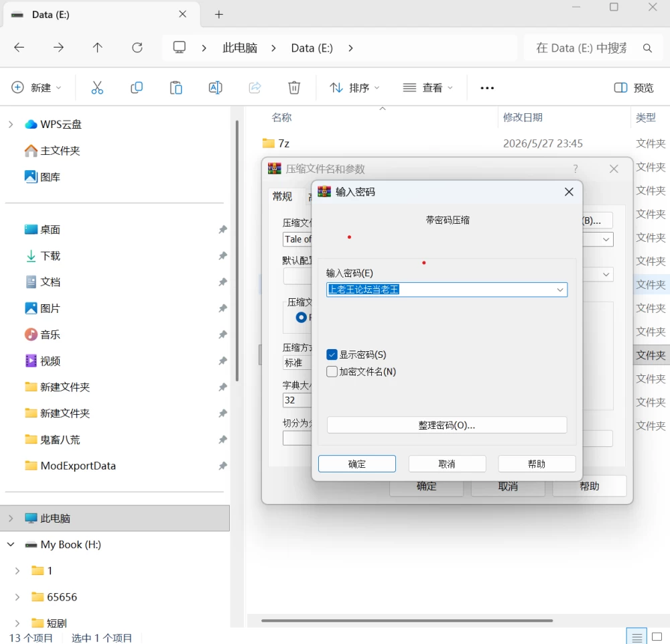Viewport: 670px width, 644px height.
Task: Expand folder 1 under My Book
Action: 17,571
